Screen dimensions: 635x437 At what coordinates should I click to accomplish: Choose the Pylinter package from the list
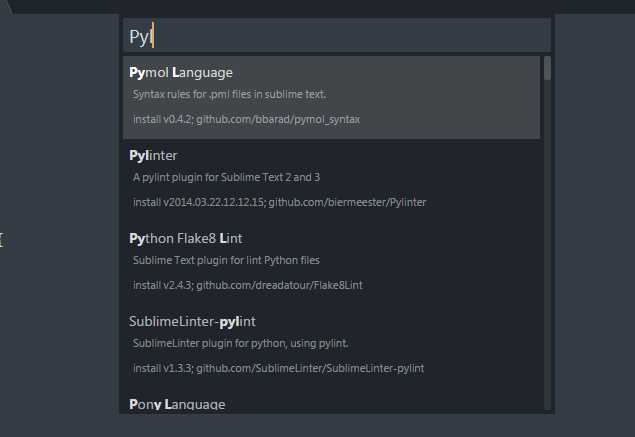(331, 181)
